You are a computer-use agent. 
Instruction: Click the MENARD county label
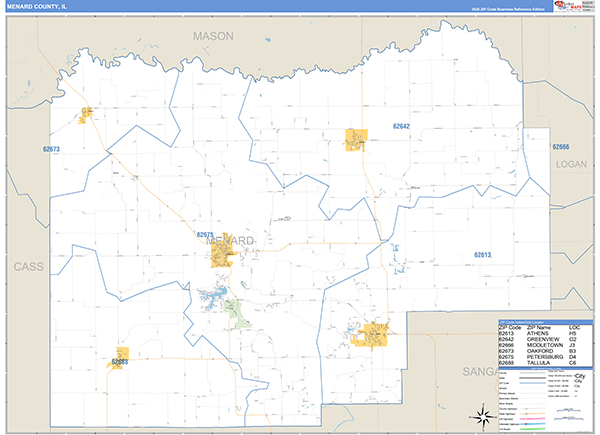tap(230, 241)
